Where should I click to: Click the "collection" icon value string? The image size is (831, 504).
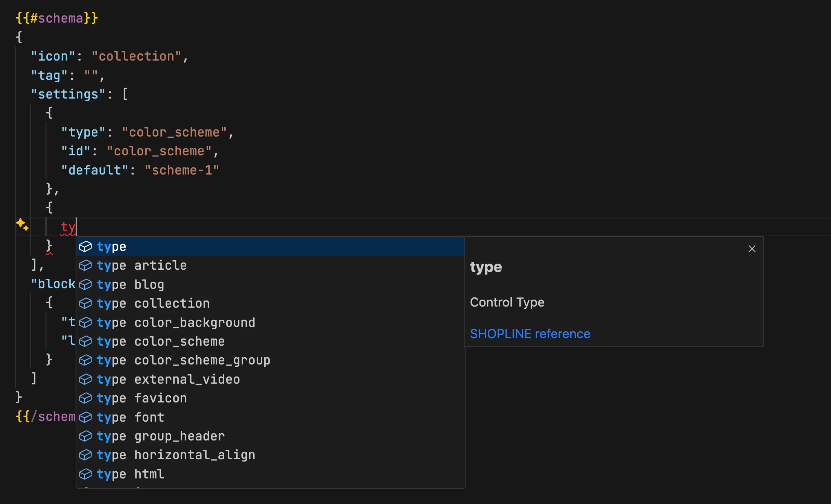(x=136, y=56)
